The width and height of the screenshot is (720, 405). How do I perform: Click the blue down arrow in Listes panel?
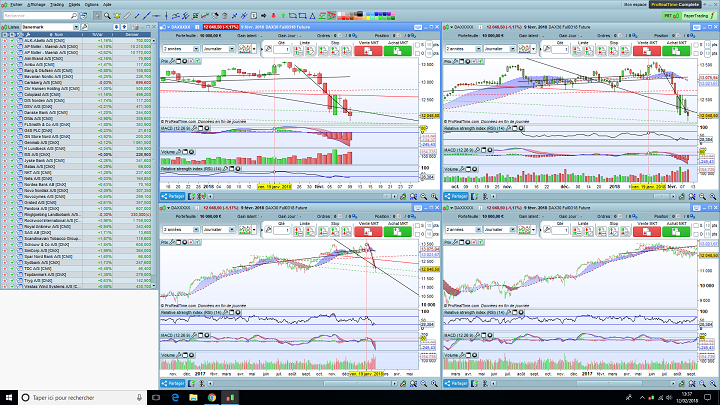[x=116, y=27]
